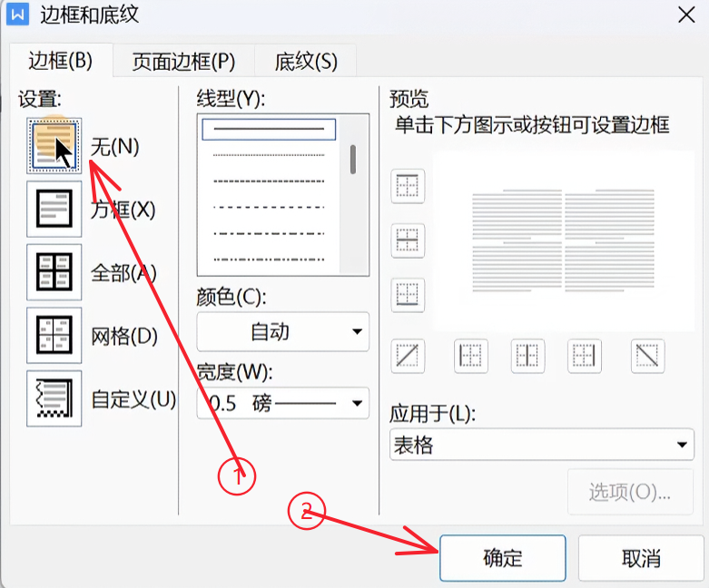
Task: Toggle the diagonal up border button
Action: (408, 356)
